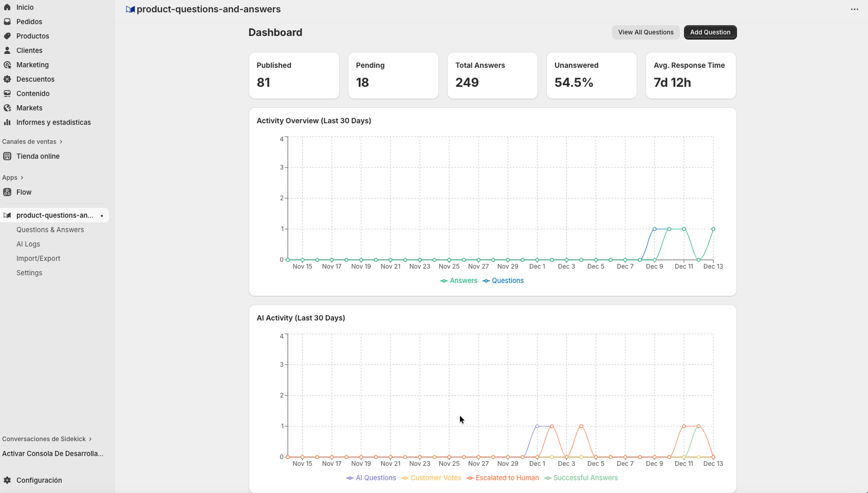Click the View All Questions button
This screenshot has width=868, height=493.
(x=645, y=32)
